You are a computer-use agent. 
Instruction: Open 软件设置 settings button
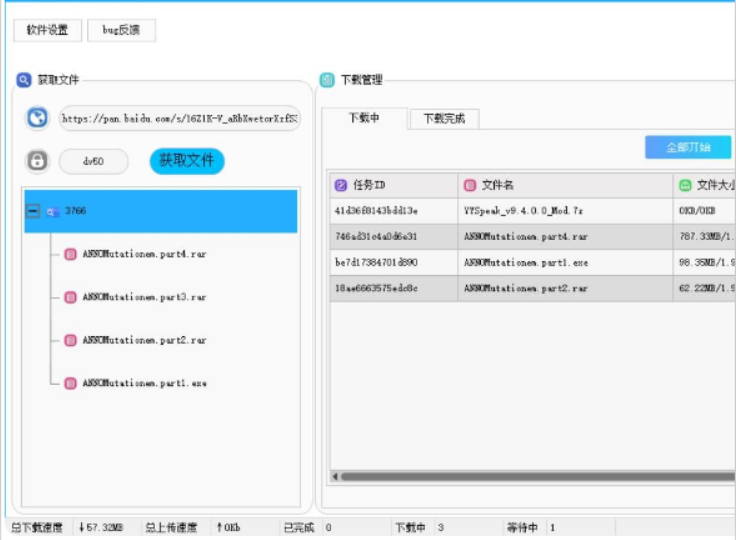47,30
